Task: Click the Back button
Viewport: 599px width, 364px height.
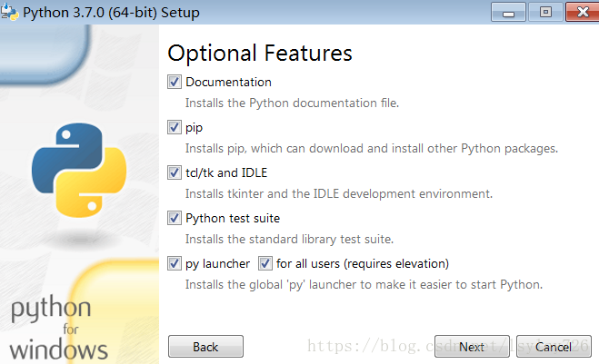Action: [x=205, y=347]
